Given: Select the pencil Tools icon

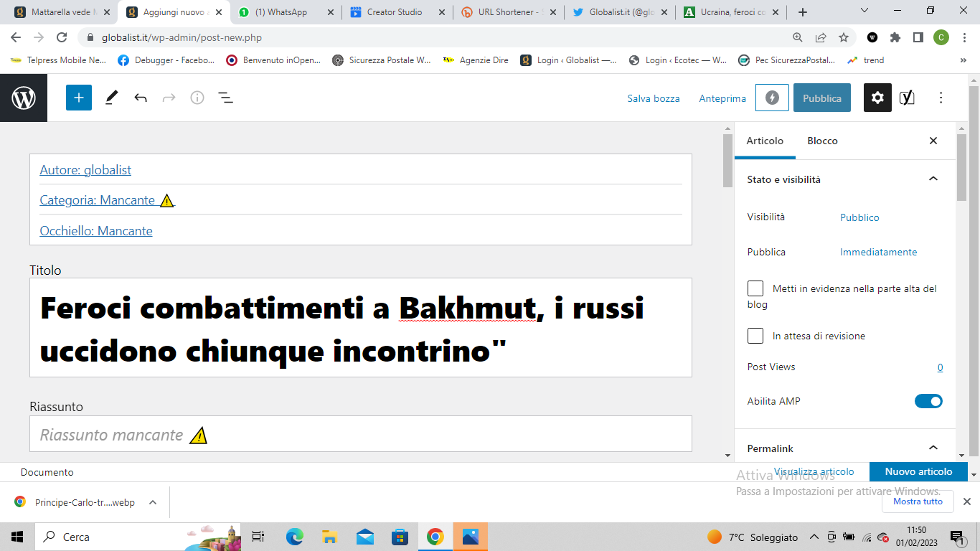Looking at the screenshot, I should [x=111, y=98].
